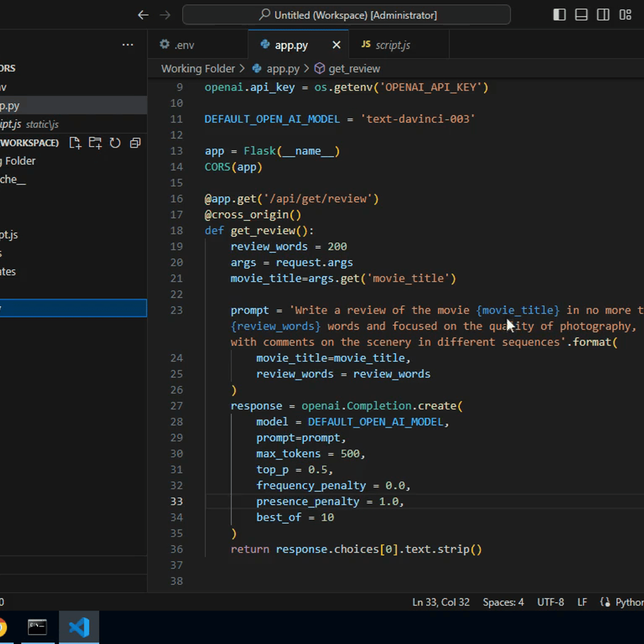Customize layout using the title bar icon

[x=625, y=15]
